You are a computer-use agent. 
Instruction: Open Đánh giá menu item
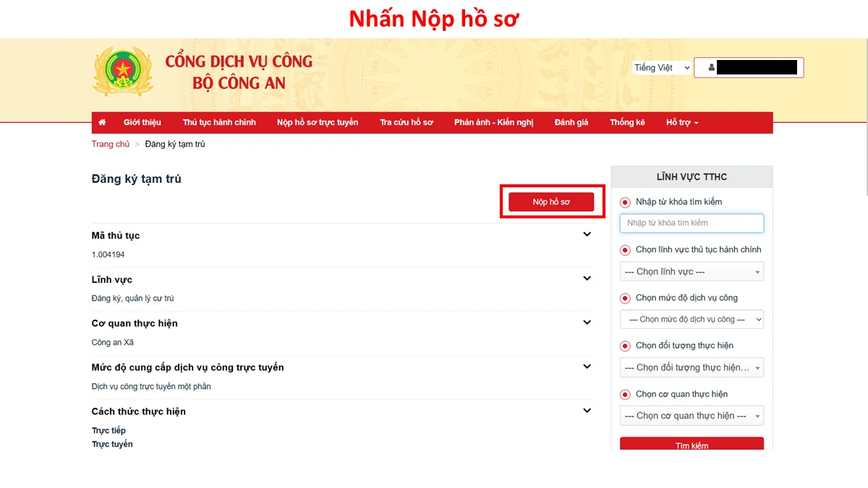pos(571,123)
